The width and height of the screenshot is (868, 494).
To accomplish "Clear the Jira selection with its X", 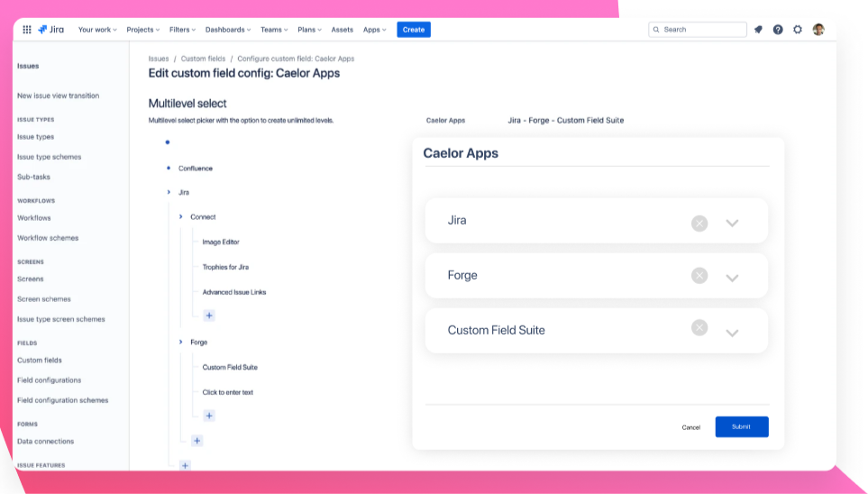I will tap(699, 224).
